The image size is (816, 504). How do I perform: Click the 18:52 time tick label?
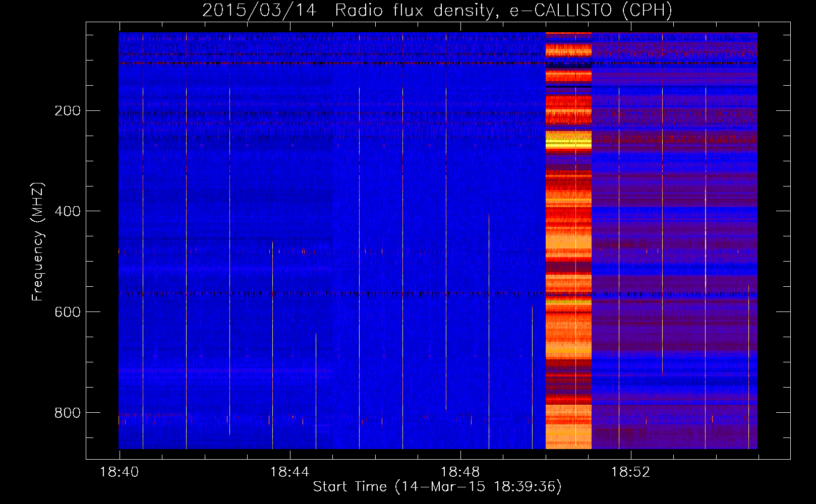tap(631, 472)
